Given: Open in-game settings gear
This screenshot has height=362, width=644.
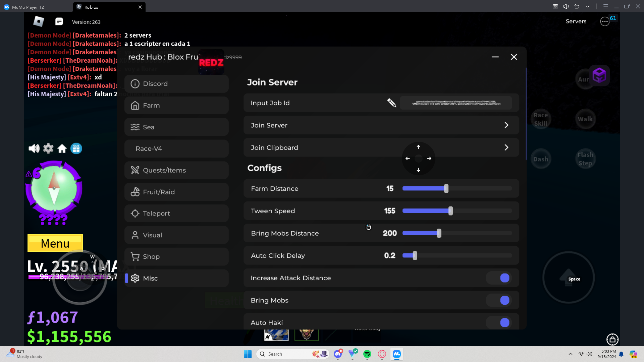Looking at the screenshot, I should click(x=48, y=148).
